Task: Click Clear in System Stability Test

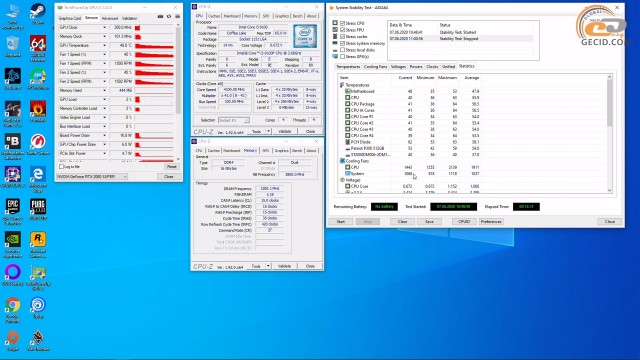Action: point(402,221)
